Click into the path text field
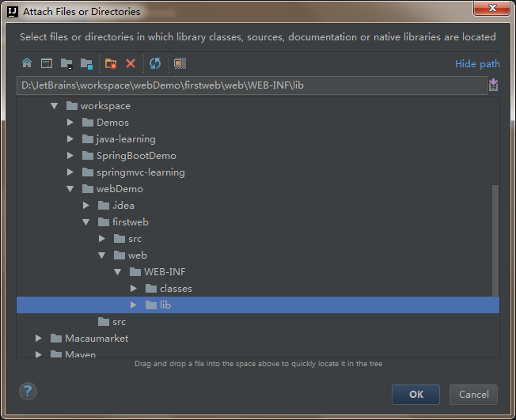 (252, 85)
